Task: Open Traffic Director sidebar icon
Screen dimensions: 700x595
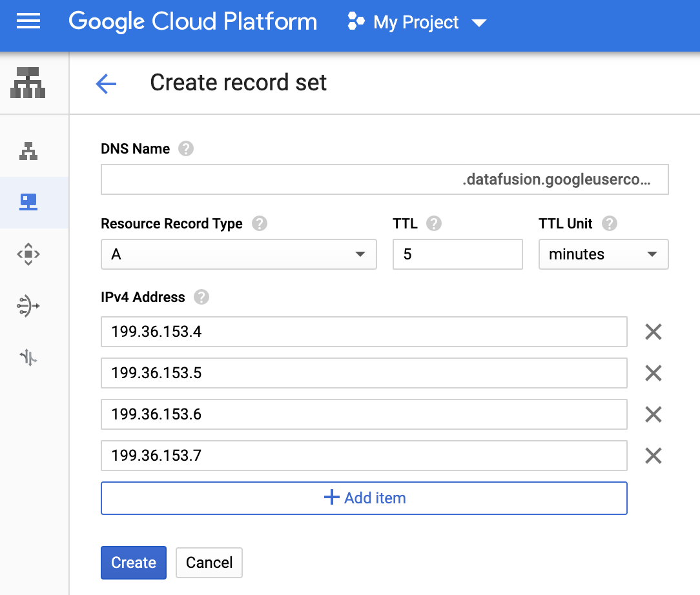Action: [28, 357]
